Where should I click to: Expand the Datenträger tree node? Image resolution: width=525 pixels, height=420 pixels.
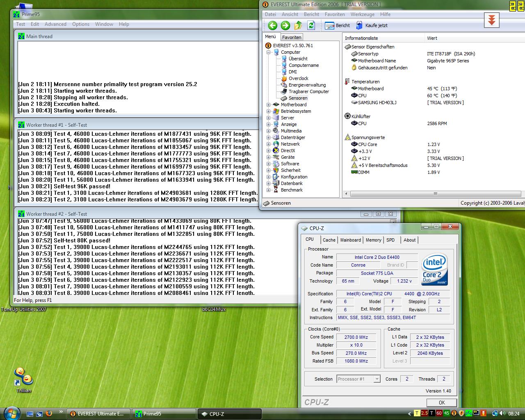(269, 137)
